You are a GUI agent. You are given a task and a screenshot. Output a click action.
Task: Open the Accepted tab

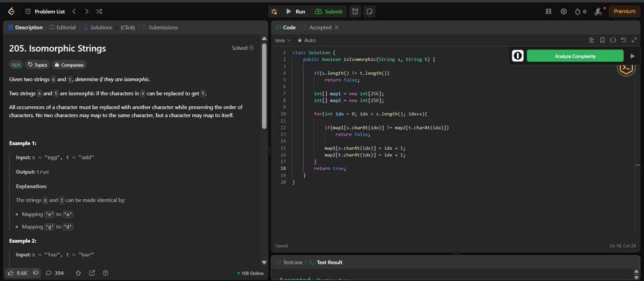(x=317, y=27)
